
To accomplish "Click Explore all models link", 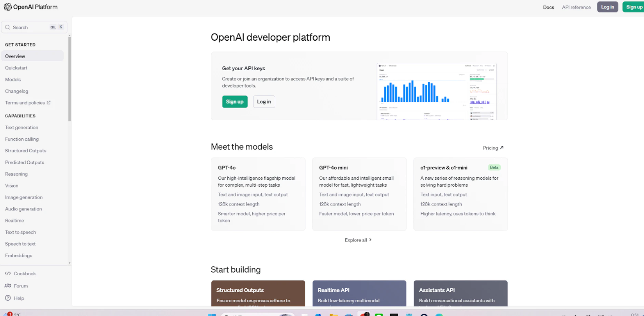I will (x=358, y=240).
